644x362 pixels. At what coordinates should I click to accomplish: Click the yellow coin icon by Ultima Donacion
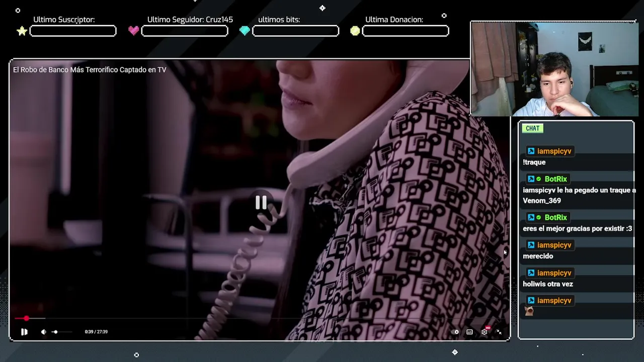355,31
